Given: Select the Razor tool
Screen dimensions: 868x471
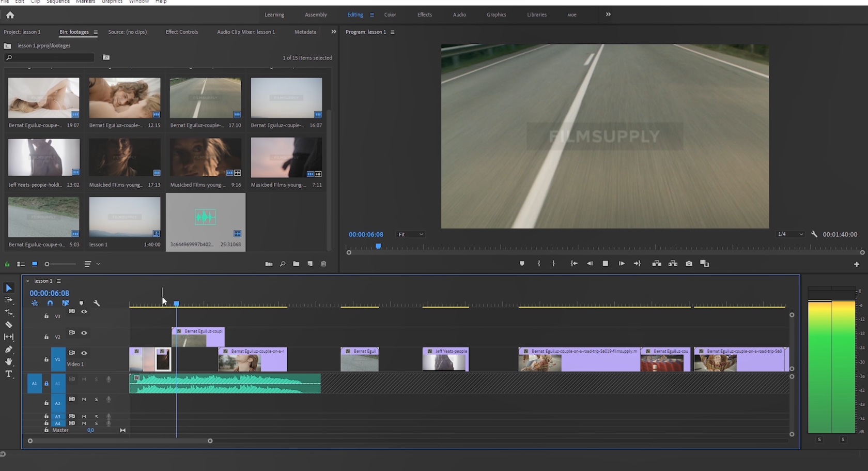Looking at the screenshot, I should coord(9,325).
